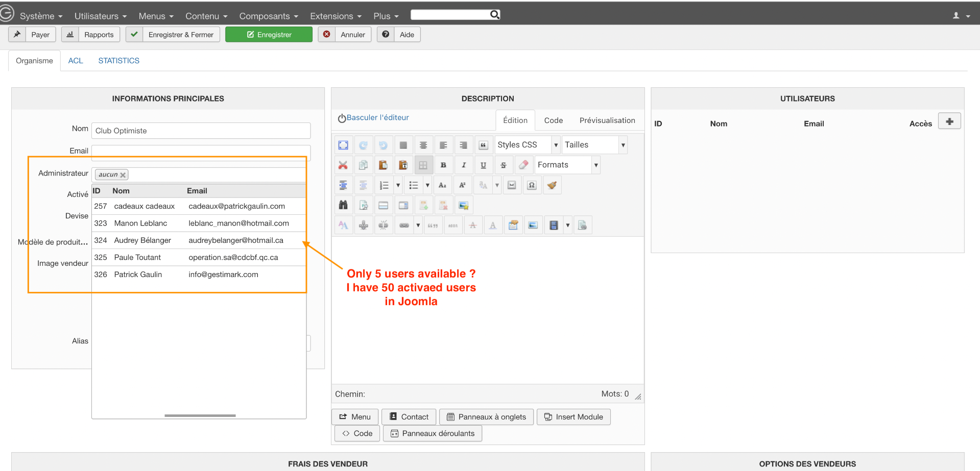The height and width of the screenshot is (471, 980).
Task: Insert image icon in editor toolbar
Action: click(x=533, y=225)
